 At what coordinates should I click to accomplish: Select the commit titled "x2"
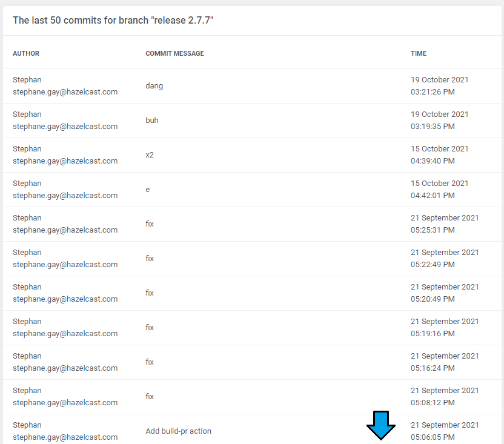coord(150,155)
